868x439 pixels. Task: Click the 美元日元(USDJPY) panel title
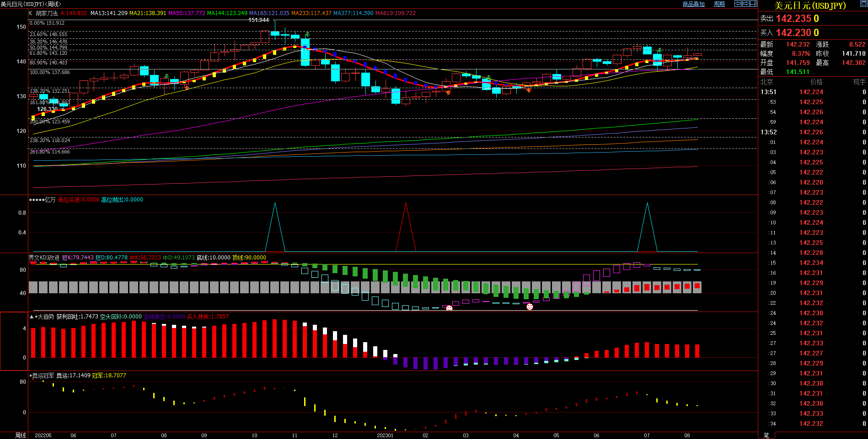(810, 5)
